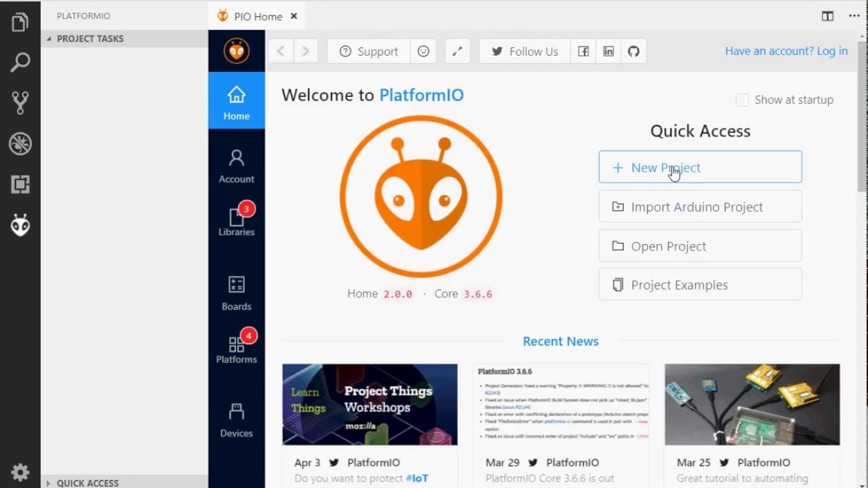Open PlatformIO Facebook page icon
This screenshot has width=868, height=488.
tap(583, 52)
